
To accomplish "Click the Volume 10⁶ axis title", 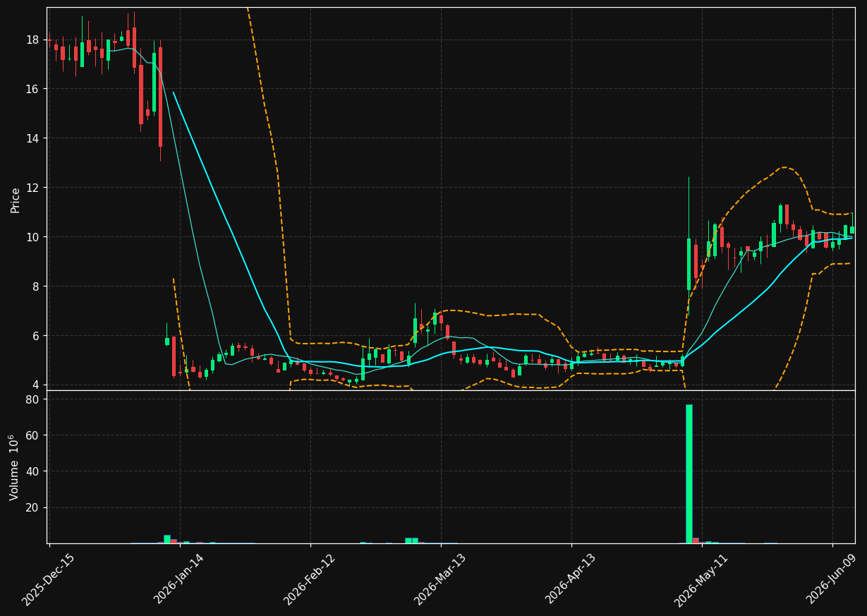I will coord(14,467).
